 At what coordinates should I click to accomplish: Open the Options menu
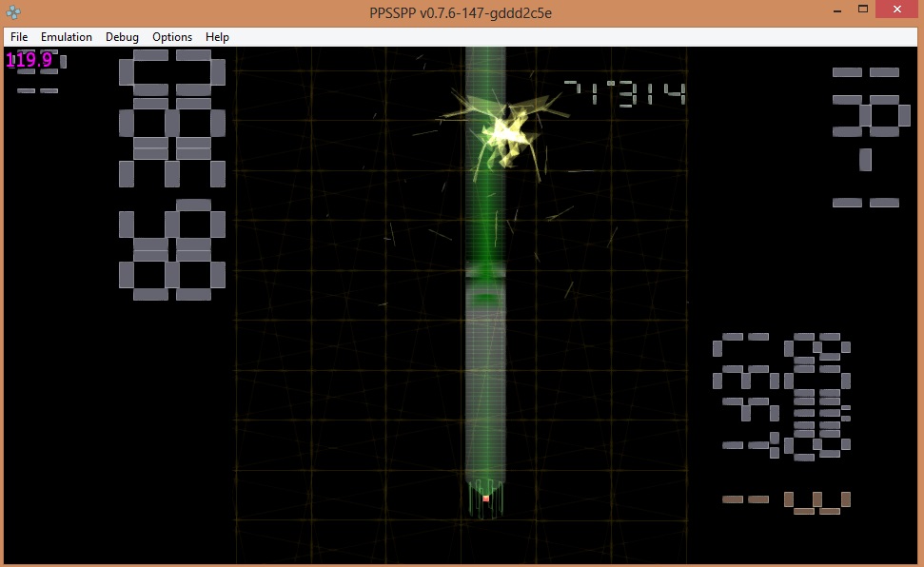[x=172, y=37]
